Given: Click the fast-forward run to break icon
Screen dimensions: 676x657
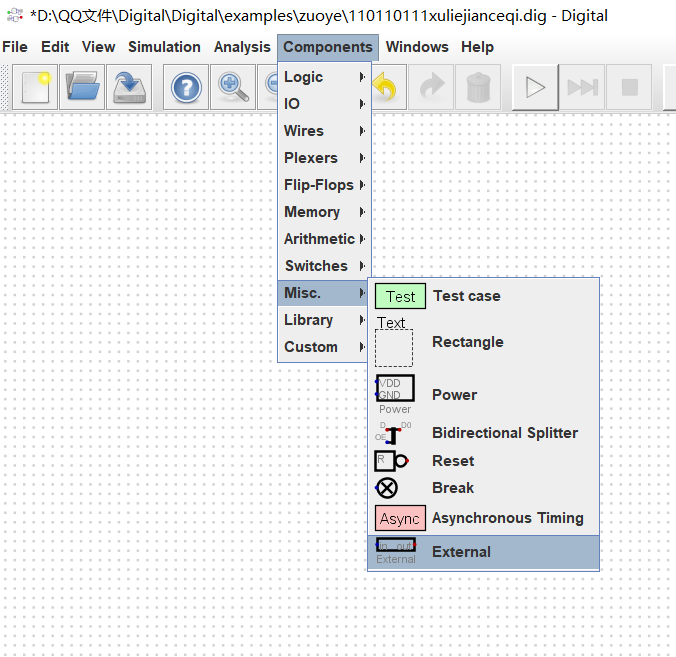Looking at the screenshot, I should click(582, 88).
